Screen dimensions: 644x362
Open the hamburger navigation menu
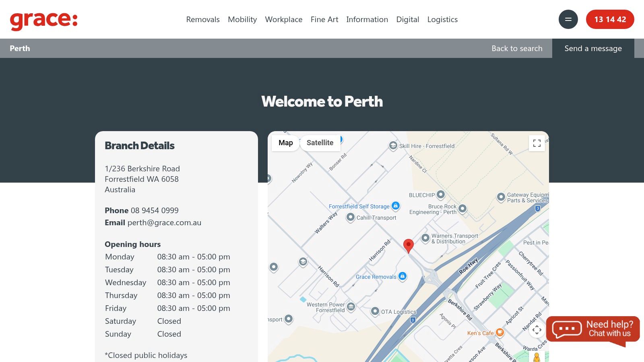click(x=568, y=19)
